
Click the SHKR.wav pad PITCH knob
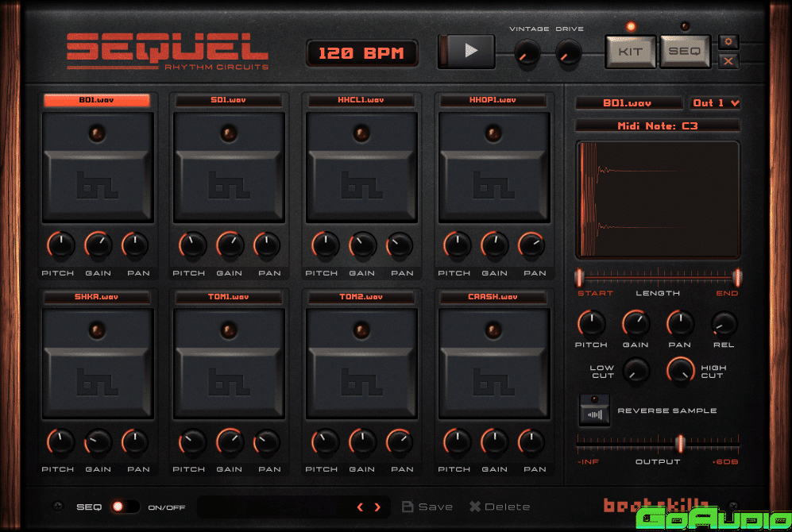[60, 441]
